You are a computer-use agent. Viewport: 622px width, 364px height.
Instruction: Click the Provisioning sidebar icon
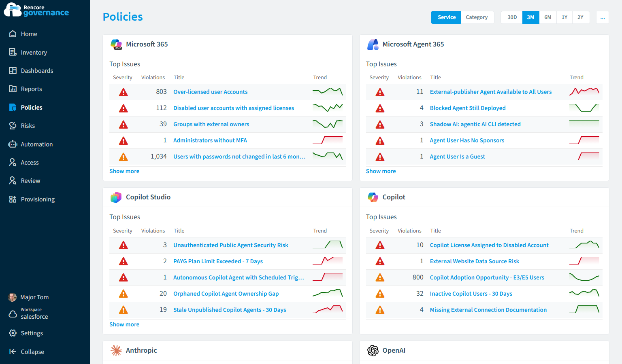click(13, 199)
